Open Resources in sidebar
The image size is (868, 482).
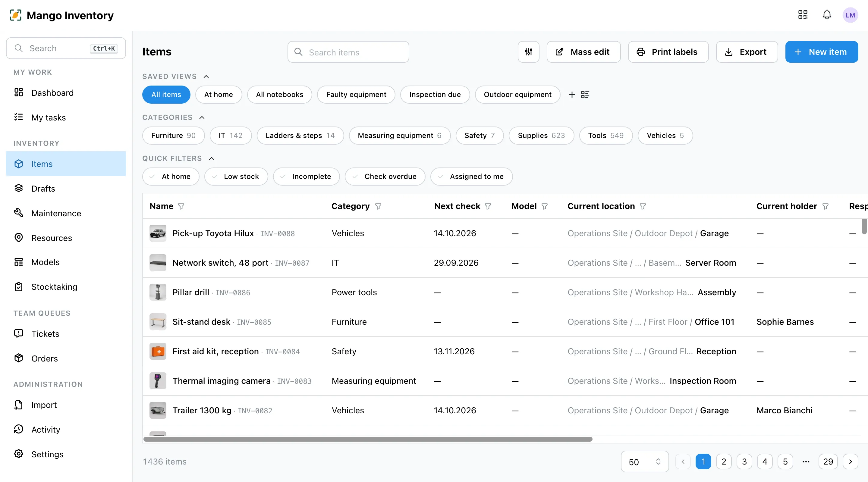click(x=66, y=238)
